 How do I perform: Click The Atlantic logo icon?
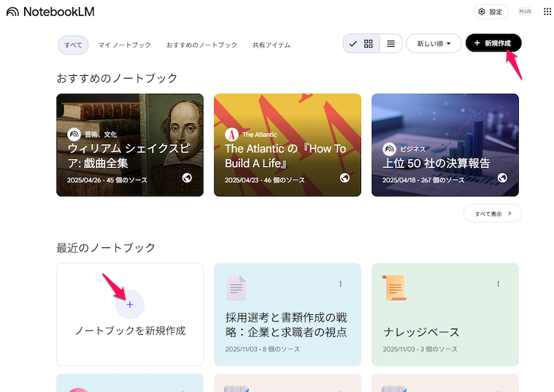[232, 134]
